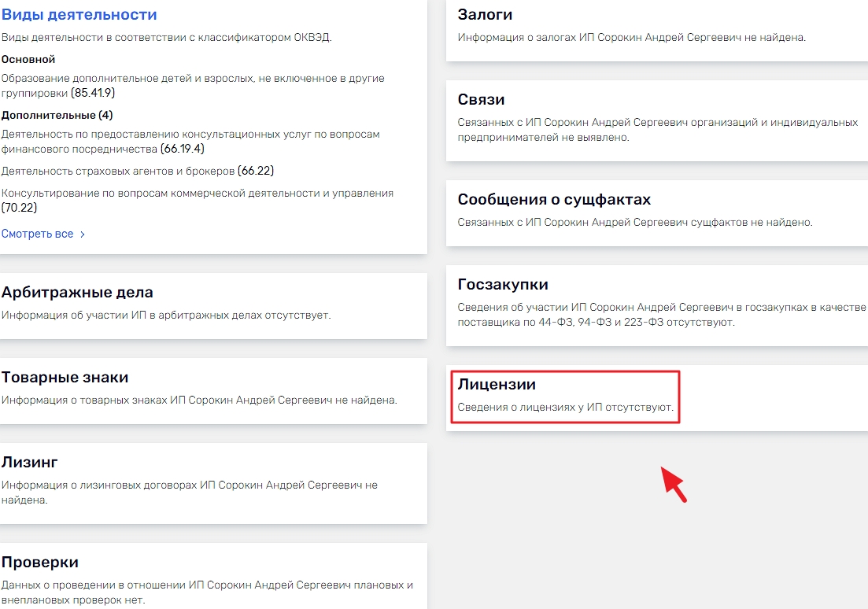Select the Сообщения о сущфактах heading

click(x=554, y=200)
